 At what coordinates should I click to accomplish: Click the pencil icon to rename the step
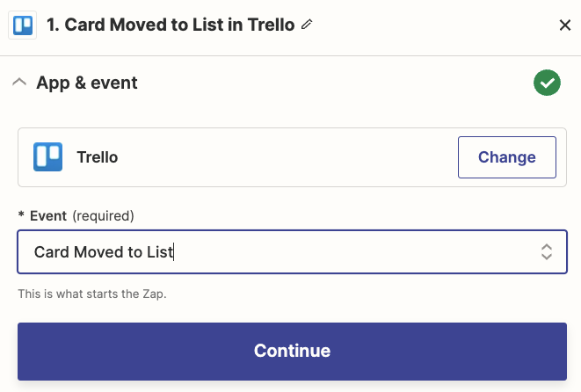[307, 25]
